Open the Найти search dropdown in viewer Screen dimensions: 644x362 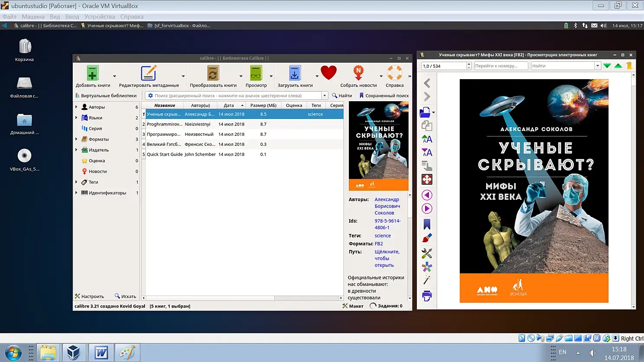[x=597, y=66]
